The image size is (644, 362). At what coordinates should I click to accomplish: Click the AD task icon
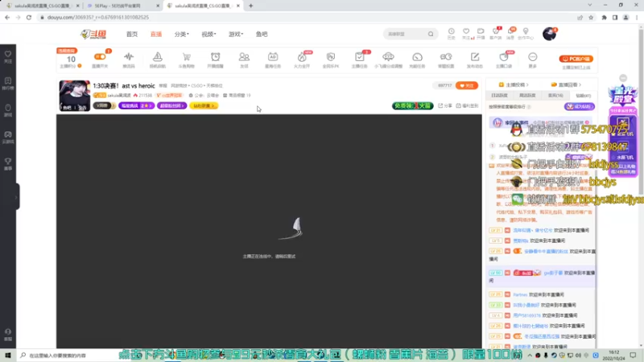click(273, 57)
